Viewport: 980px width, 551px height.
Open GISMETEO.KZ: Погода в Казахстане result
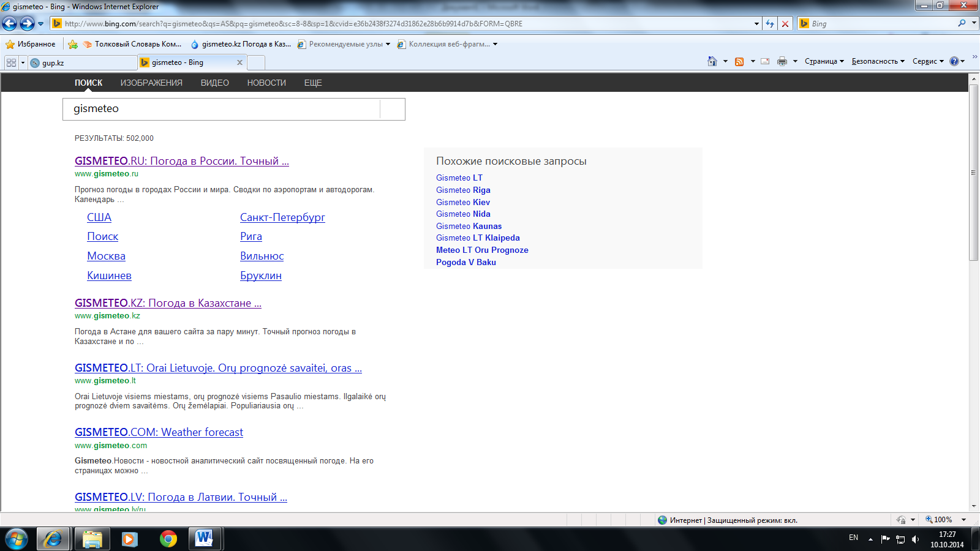(x=168, y=303)
